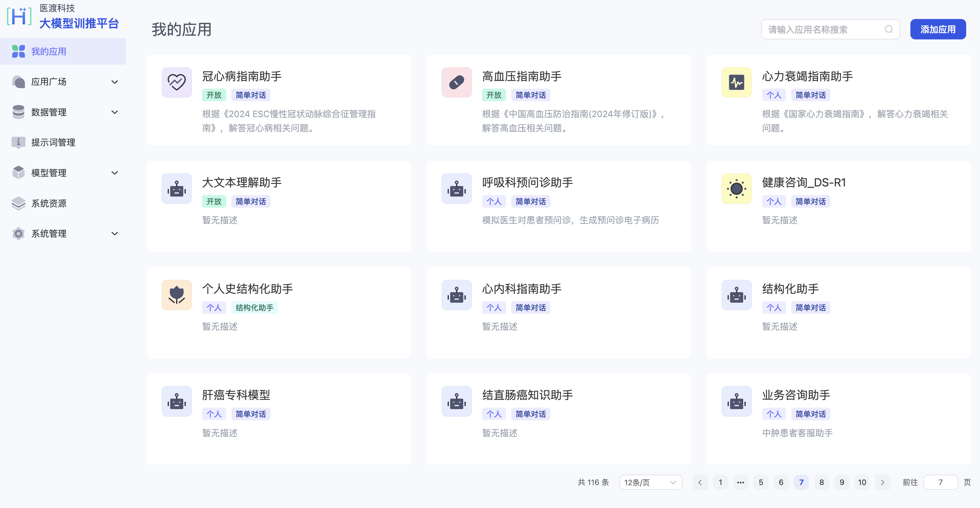
Task: Click the 大文本理解助手 robot icon
Action: (177, 189)
